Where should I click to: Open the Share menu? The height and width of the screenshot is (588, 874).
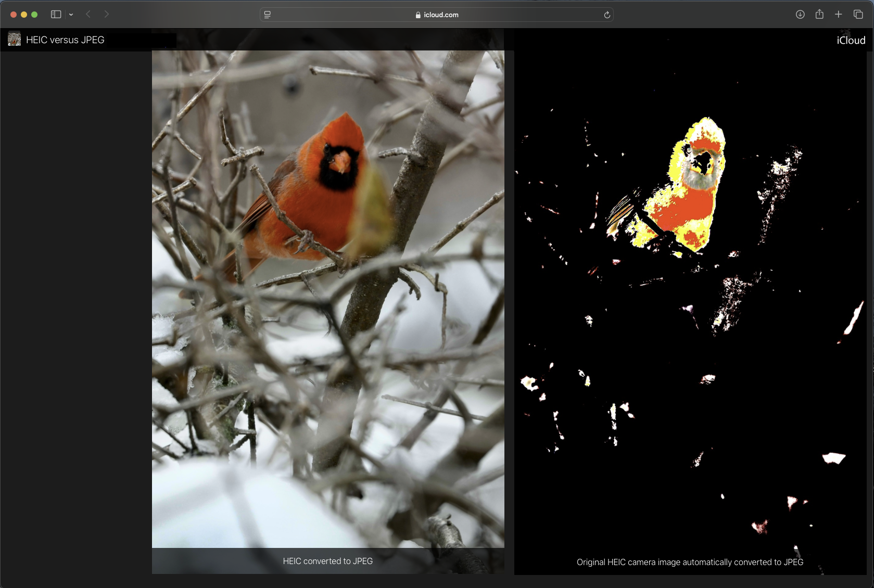click(819, 14)
